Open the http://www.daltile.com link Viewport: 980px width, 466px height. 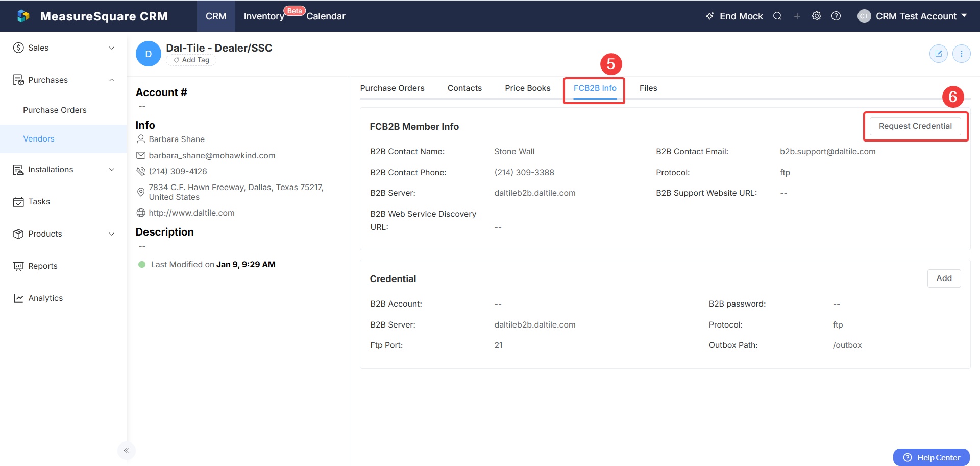click(191, 213)
